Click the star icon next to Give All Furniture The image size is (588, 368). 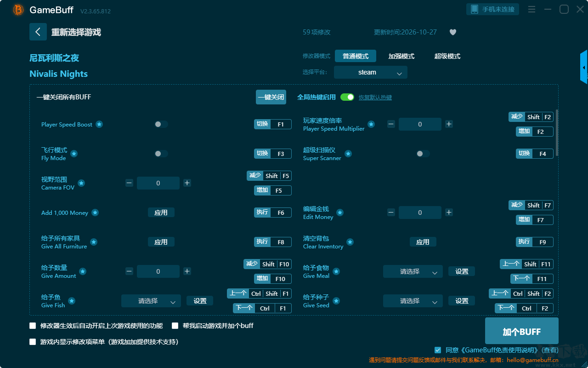point(94,242)
